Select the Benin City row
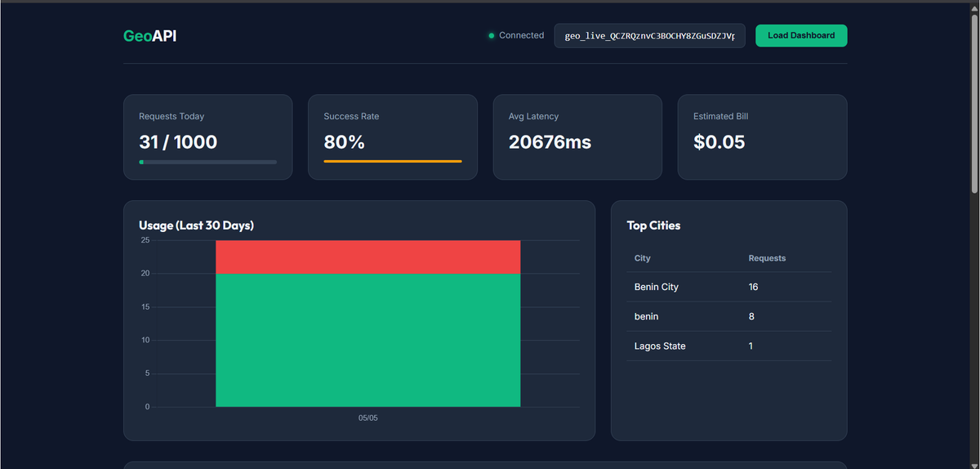980x469 pixels. click(728, 287)
